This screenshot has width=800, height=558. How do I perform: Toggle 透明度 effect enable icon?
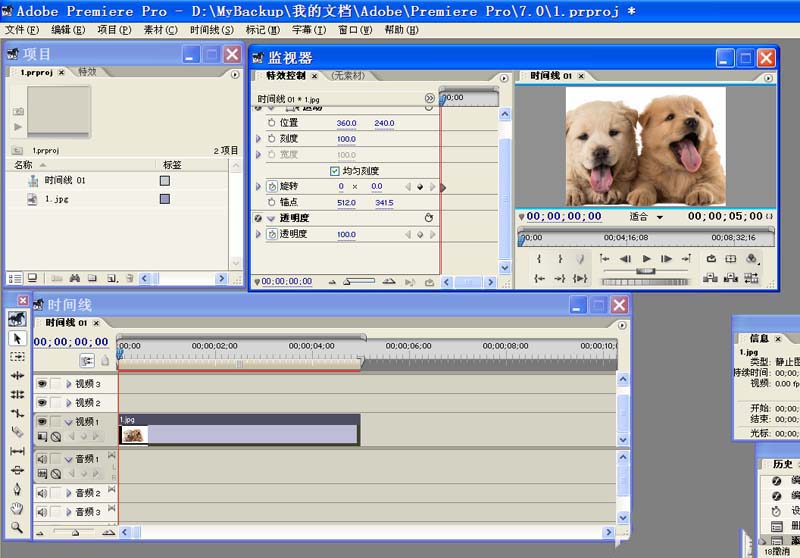point(258,218)
